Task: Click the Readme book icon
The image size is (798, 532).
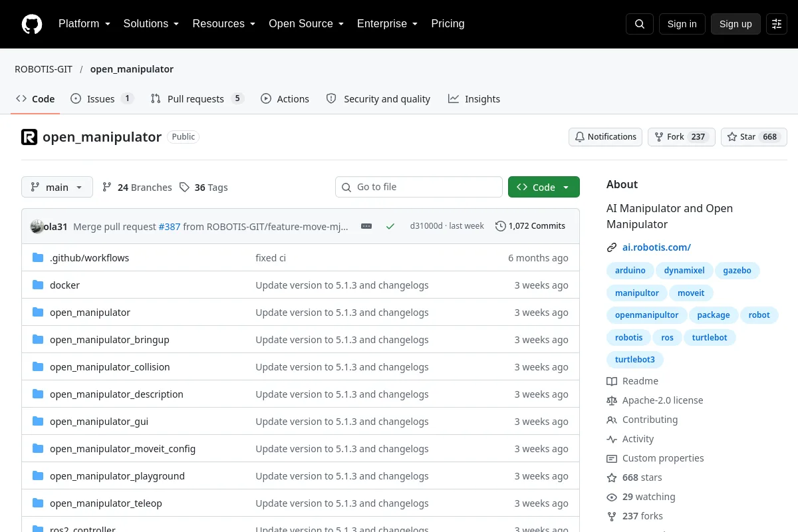Action: pos(612,381)
